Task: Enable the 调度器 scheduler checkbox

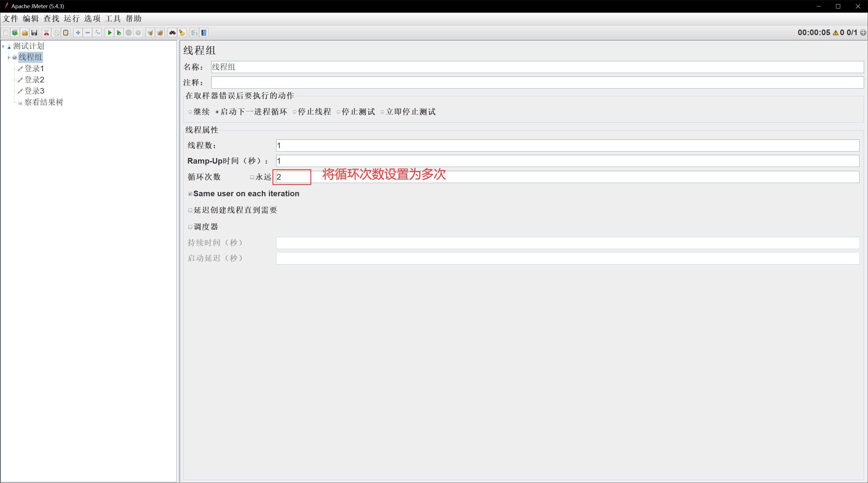Action: (190, 227)
